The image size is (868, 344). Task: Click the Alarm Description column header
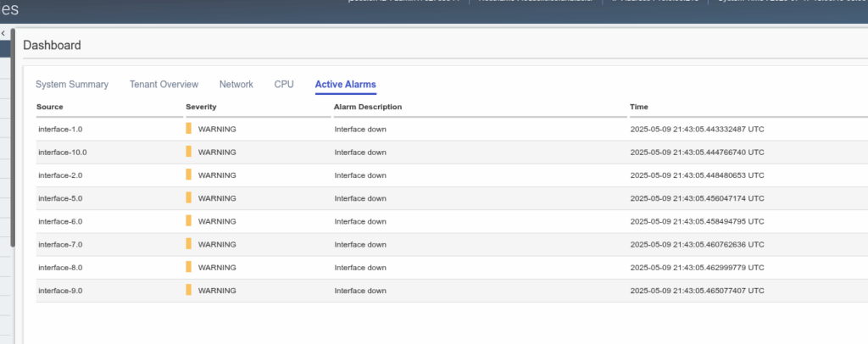(x=368, y=107)
